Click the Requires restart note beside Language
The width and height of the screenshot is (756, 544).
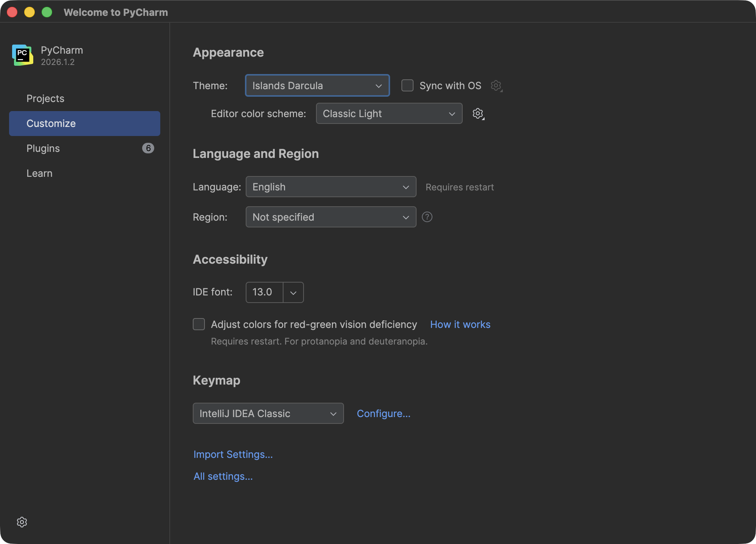point(460,187)
